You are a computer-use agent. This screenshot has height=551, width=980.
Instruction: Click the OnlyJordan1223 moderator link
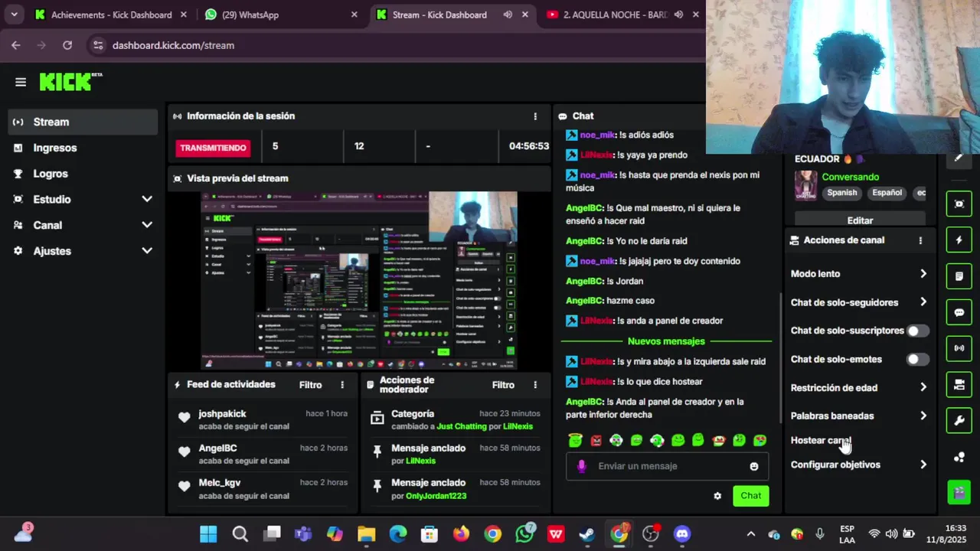[x=436, y=496]
